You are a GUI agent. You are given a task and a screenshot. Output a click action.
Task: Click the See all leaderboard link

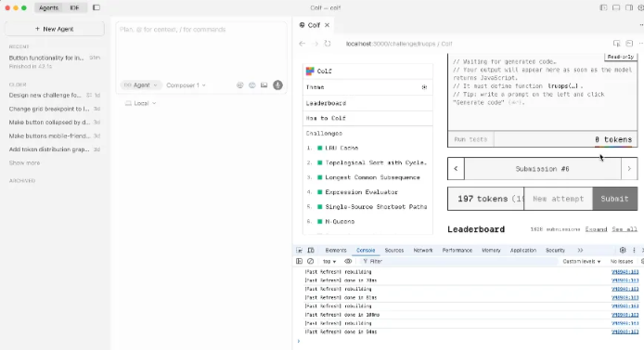click(625, 229)
